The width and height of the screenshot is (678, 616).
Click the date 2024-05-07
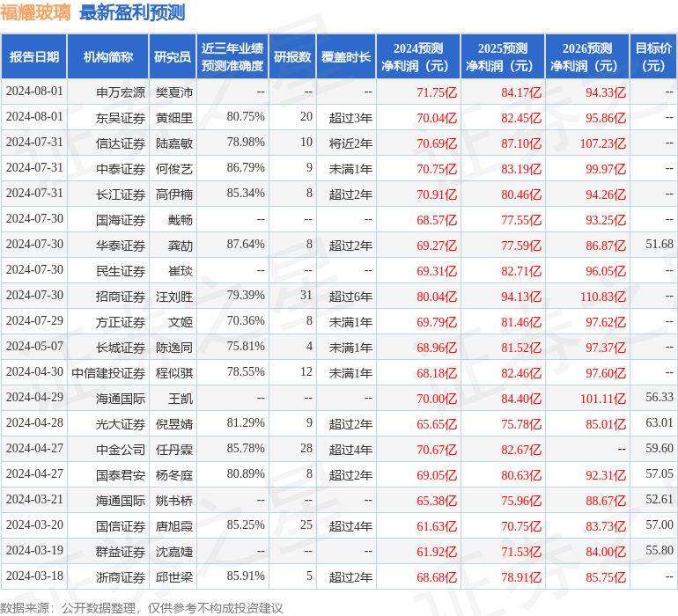34,346
